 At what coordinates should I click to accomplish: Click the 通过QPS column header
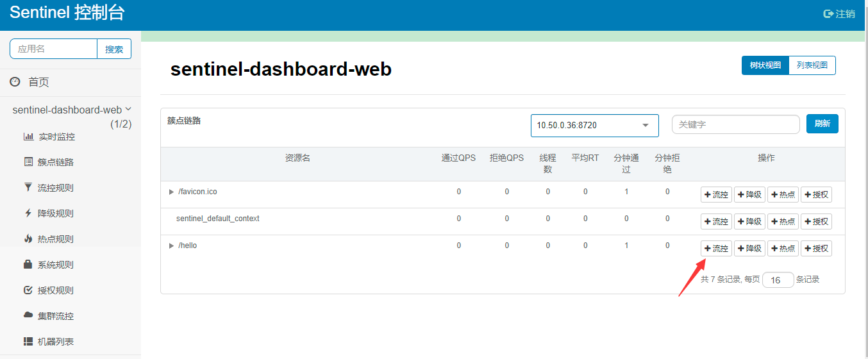tap(458, 158)
